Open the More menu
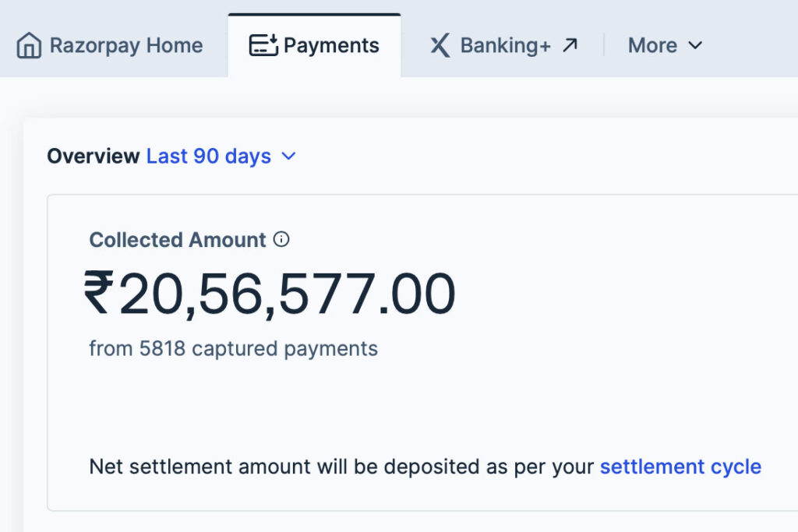The height and width of the screenshot is (532, 798). click(652, 45)
